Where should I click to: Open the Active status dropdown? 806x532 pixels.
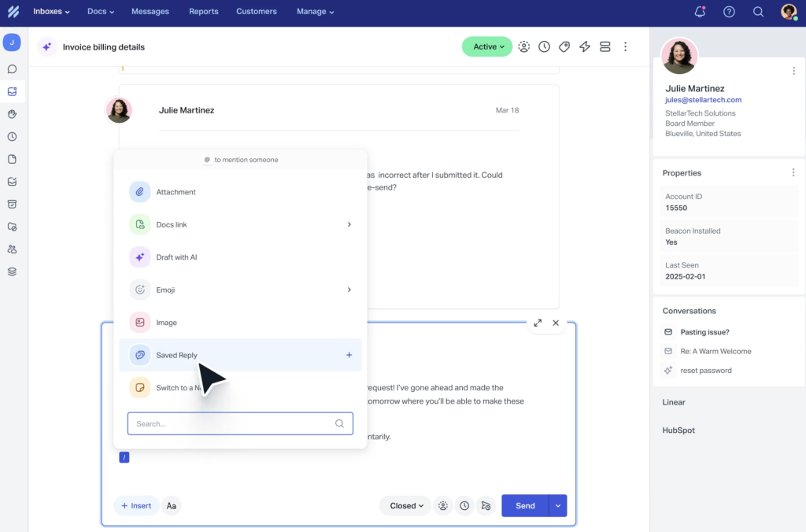(x=486, y=46)
